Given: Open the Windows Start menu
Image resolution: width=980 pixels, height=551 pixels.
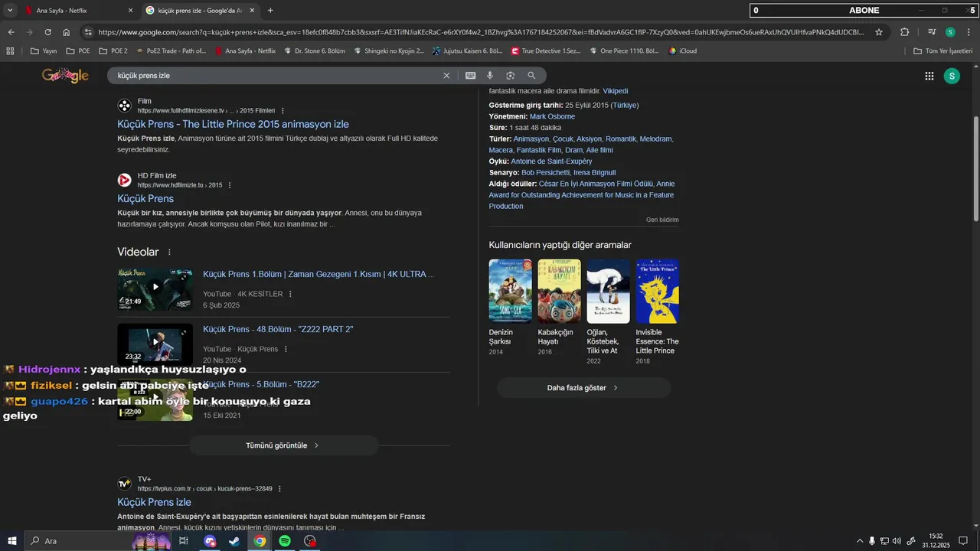Looking at the screenshot, I should point(12,541).
